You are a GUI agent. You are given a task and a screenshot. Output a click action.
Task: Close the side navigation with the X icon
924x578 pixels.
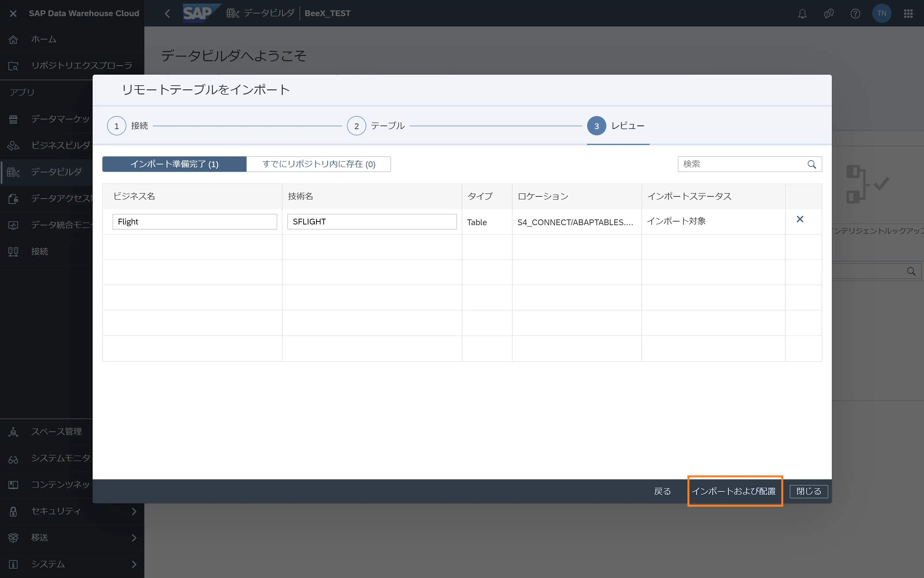13,13
